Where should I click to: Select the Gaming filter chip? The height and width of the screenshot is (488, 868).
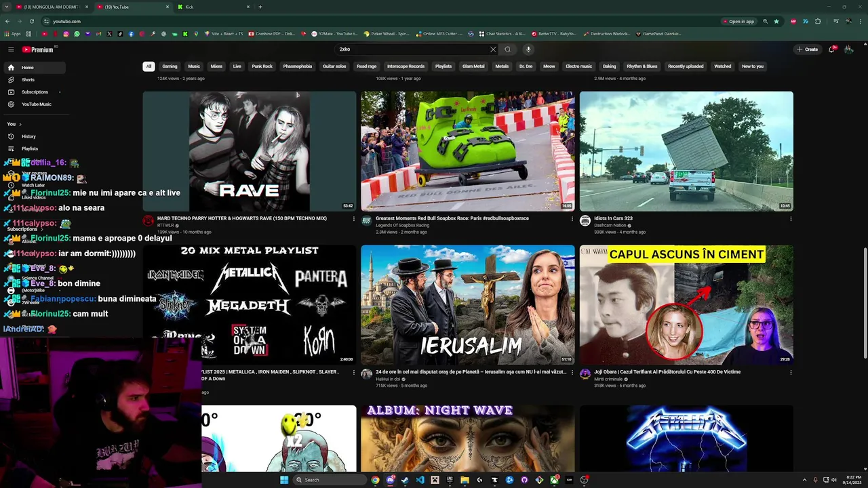coord(170,66)
